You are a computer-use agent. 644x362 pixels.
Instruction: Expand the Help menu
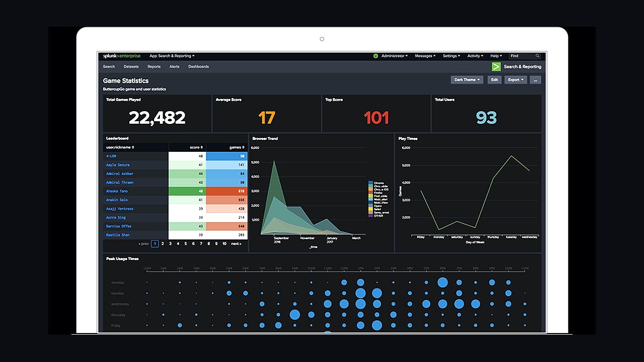point(496,56)
